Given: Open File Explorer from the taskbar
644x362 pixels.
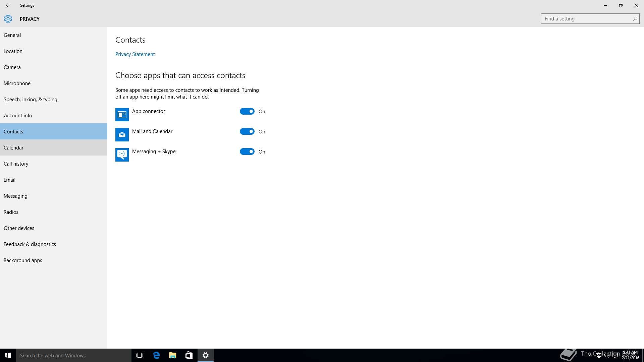Looking at the screenshot, I should 172,355.
